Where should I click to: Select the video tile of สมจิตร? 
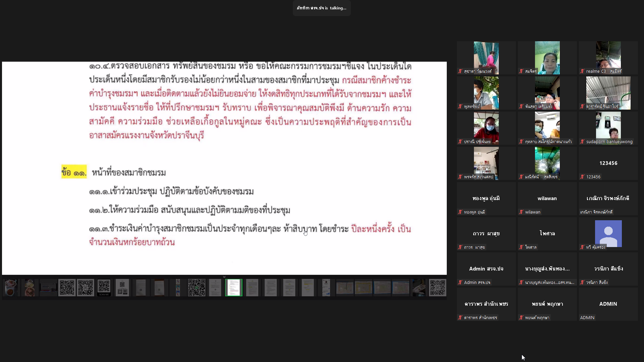547,58
